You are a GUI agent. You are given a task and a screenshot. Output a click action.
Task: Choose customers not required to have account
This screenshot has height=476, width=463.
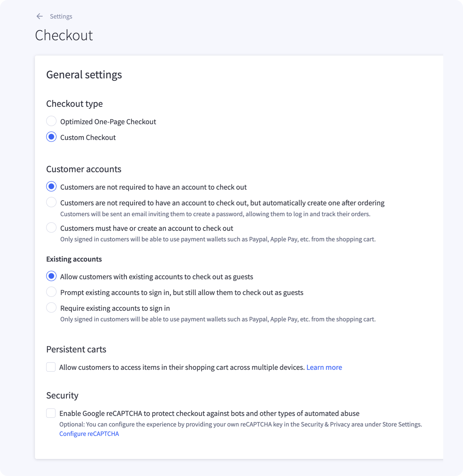tap(51, 187)
